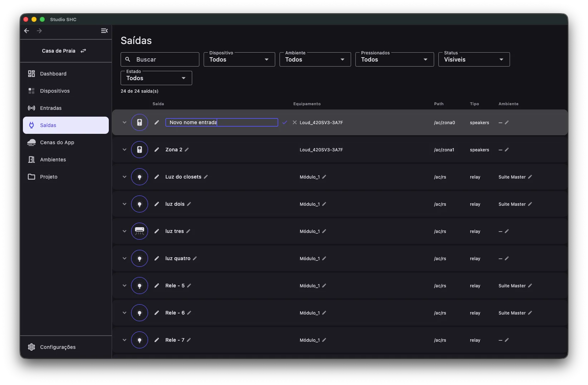Toggle the light bulb of luz dois

[x=140, y=204]
